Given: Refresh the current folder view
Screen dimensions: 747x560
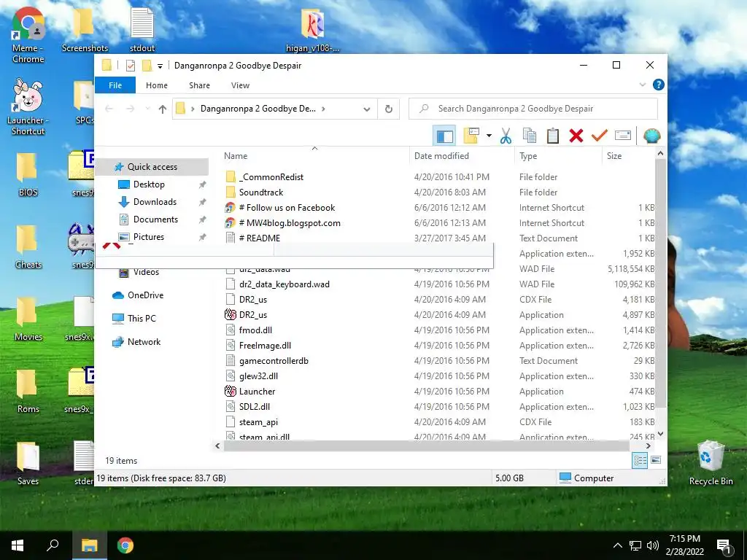Looking at the screenshot, I should (x=389, y=109).
